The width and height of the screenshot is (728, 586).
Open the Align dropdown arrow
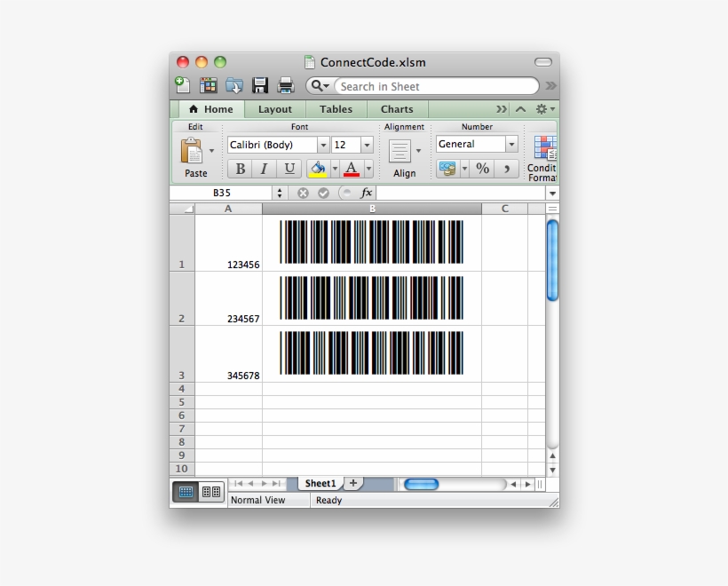tap(418, 151)
